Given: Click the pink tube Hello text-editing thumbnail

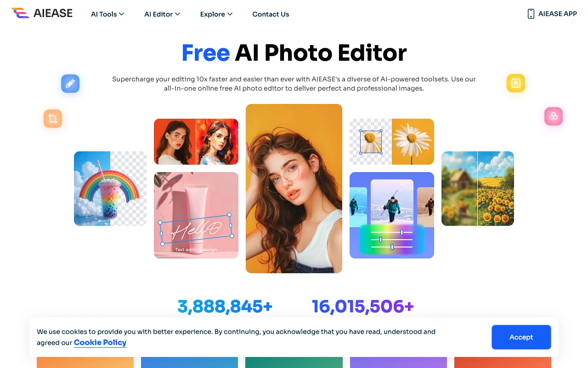Looking at the screenshot, I should (x=196, y=215).
